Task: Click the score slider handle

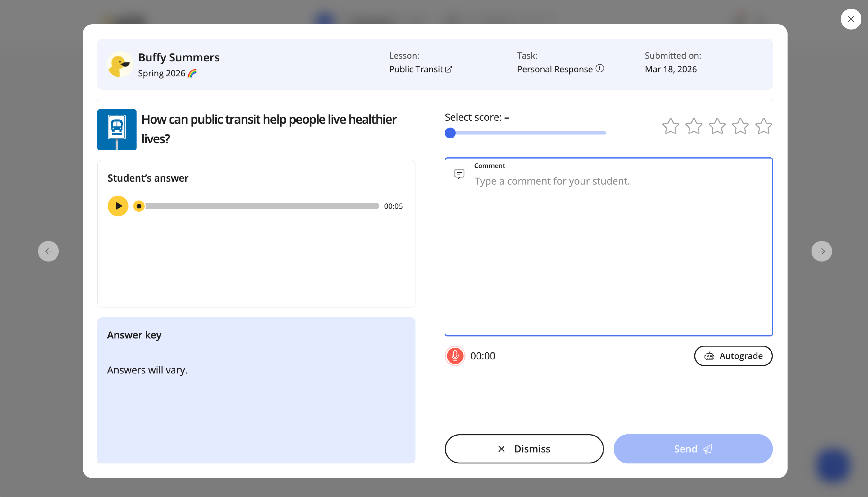Action: click(x=450, y=133)
